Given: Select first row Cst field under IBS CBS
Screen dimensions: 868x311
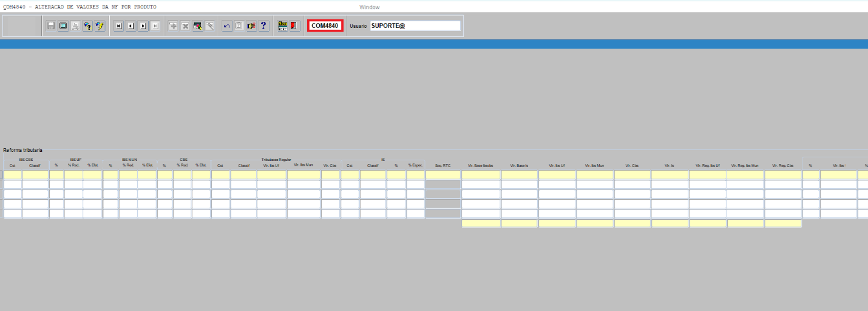Looking at the screenshot, I should pos(13,175).
